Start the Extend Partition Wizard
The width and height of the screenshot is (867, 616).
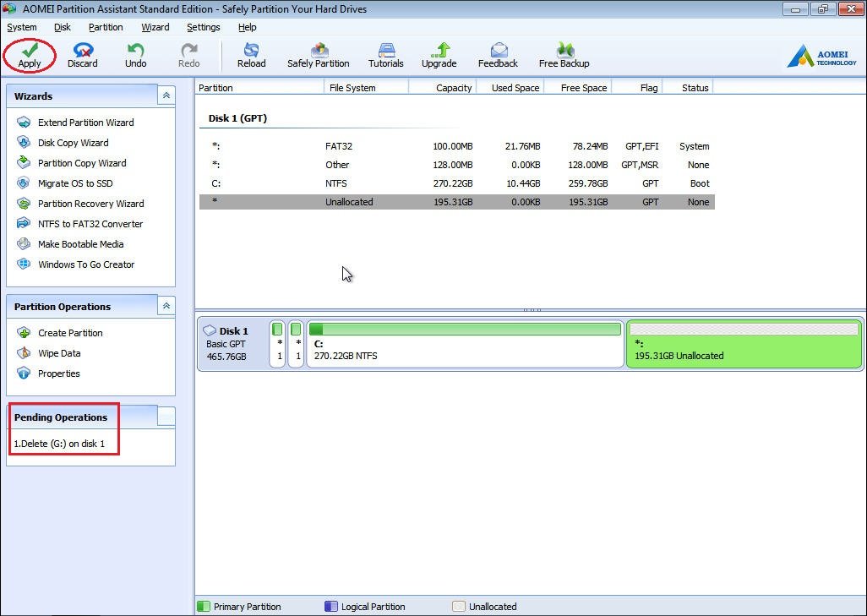[85, 123]
